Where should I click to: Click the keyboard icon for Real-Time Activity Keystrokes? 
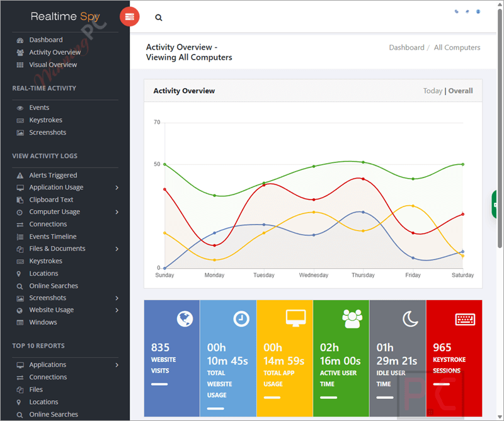tap(20, 120)
